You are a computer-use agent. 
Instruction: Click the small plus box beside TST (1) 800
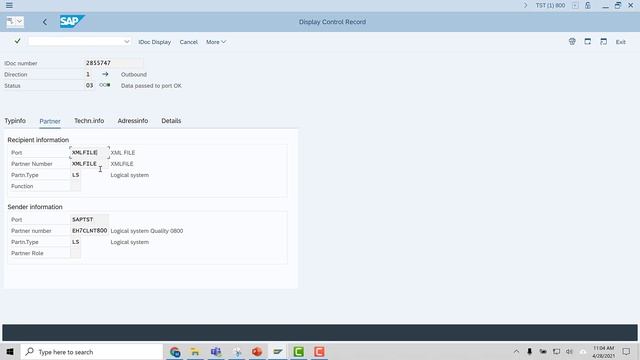(575, 5)
